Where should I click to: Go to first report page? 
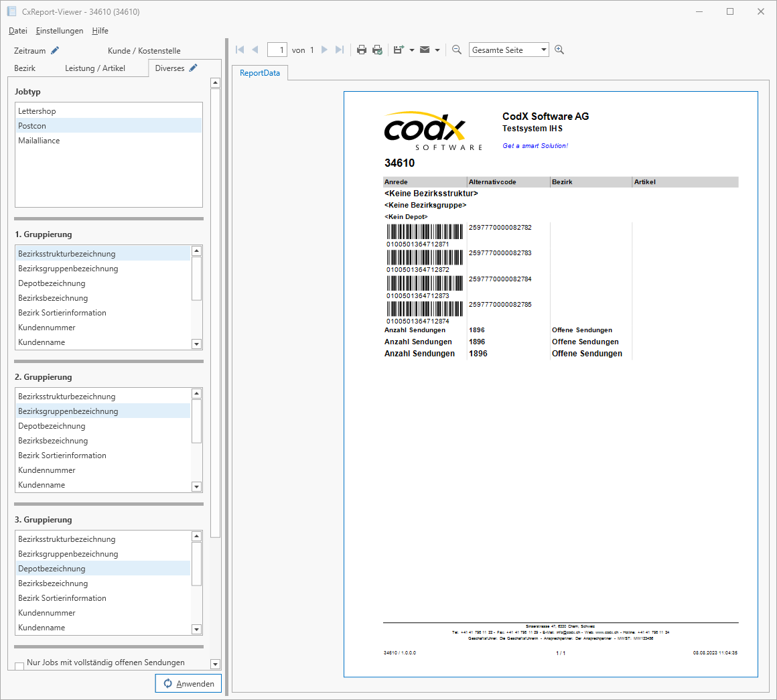240,50
